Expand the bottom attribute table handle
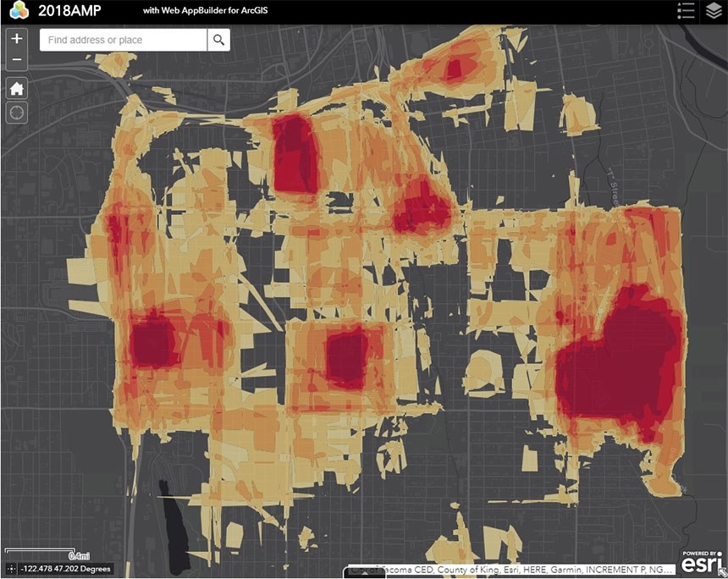 (363, 574)
